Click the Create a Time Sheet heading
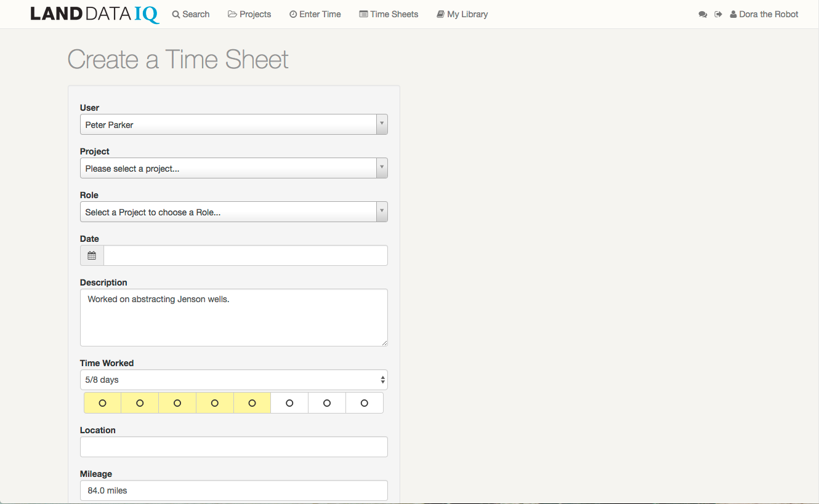 pos(178,60)
